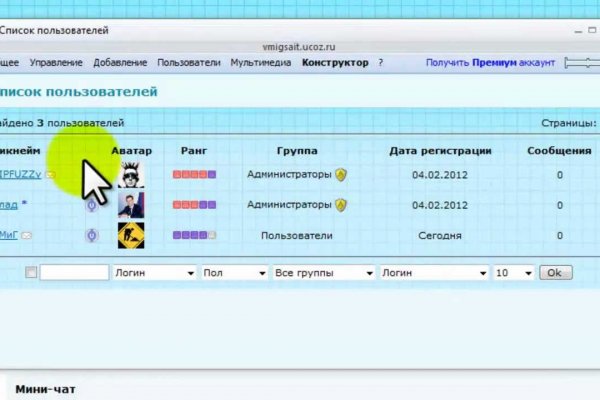Open the first Логин dropdown in filter
This screenshot has height=400, width=600.
coord(154,273)
